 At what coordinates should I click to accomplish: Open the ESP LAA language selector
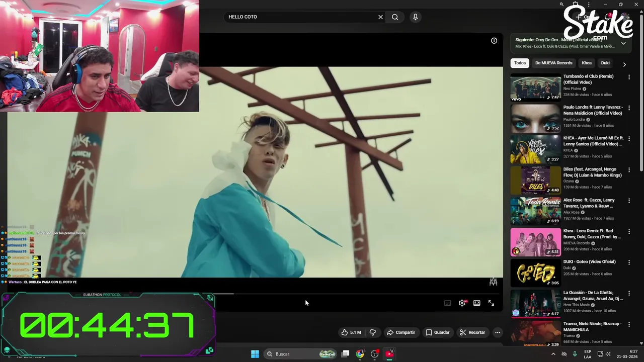pyautogui.click(x=588, y=354)
